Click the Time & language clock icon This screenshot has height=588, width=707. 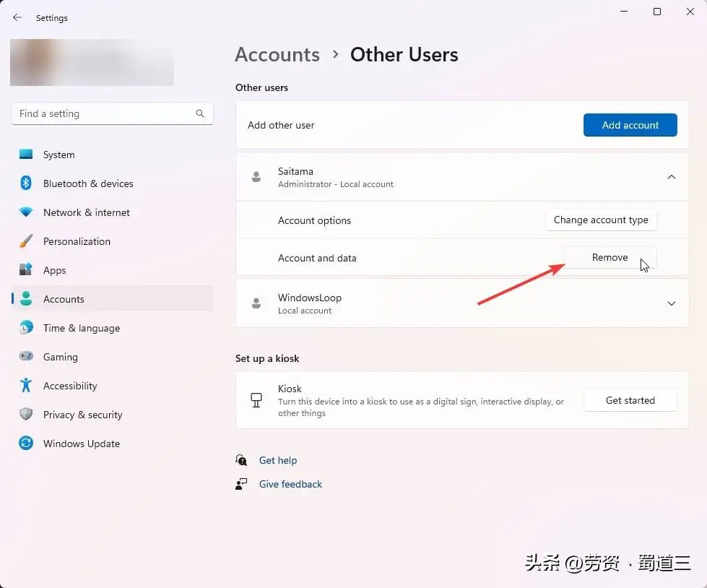pyautogui.click(x=26, y=328)
